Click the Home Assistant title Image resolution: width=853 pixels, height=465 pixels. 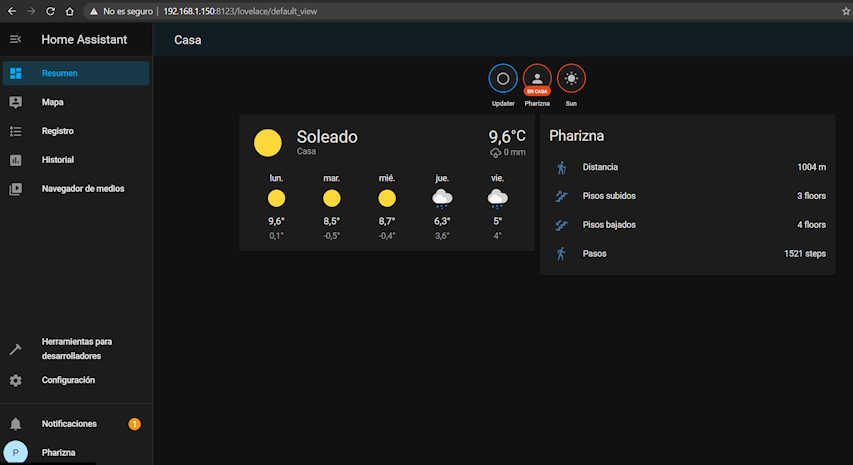[x=84, y=40]
